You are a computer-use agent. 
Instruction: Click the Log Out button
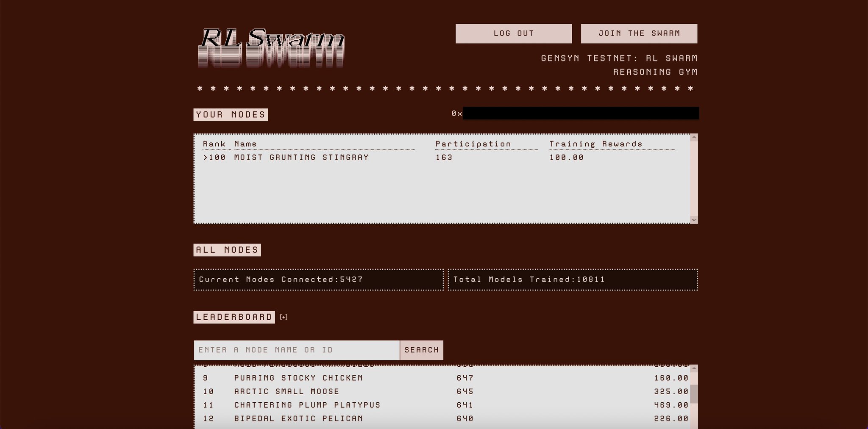click(513, 33)
